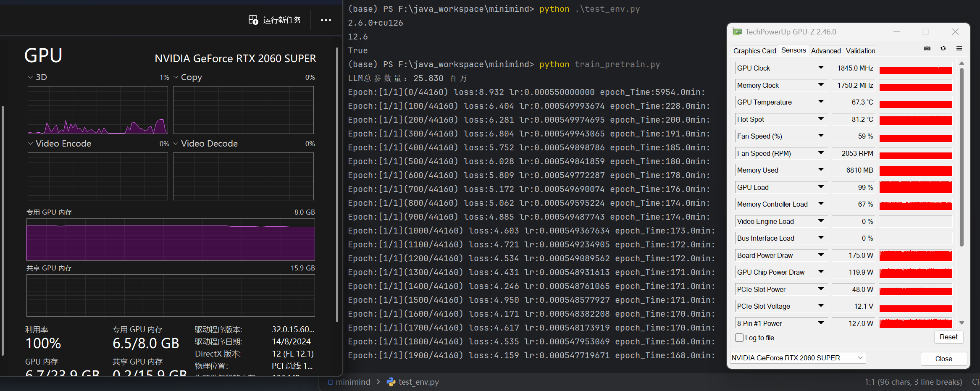Open the GPU-Z hamburger menu
980x391 pixels.
click(x=959, y=49)
